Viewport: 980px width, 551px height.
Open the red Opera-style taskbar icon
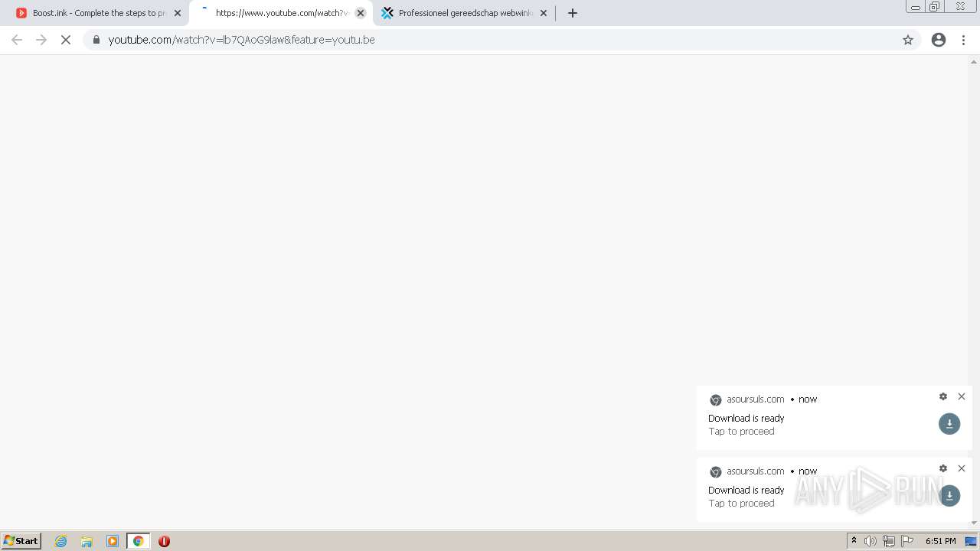[164, 541]
